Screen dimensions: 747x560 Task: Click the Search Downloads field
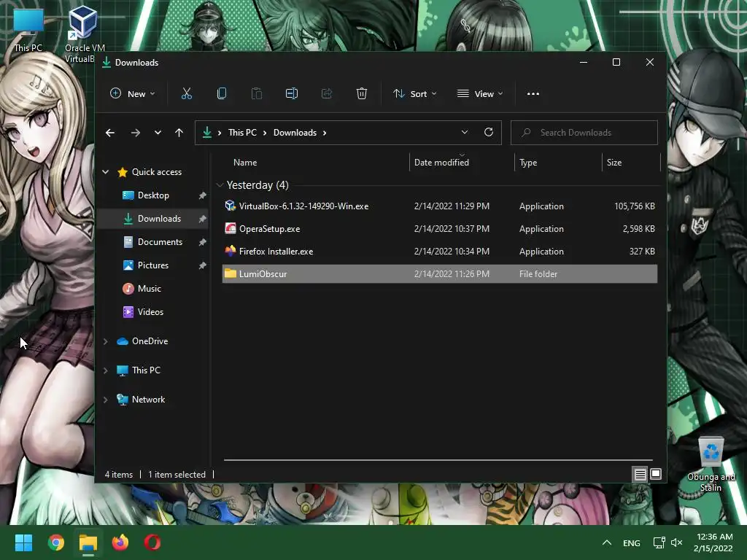coord(584,133)
